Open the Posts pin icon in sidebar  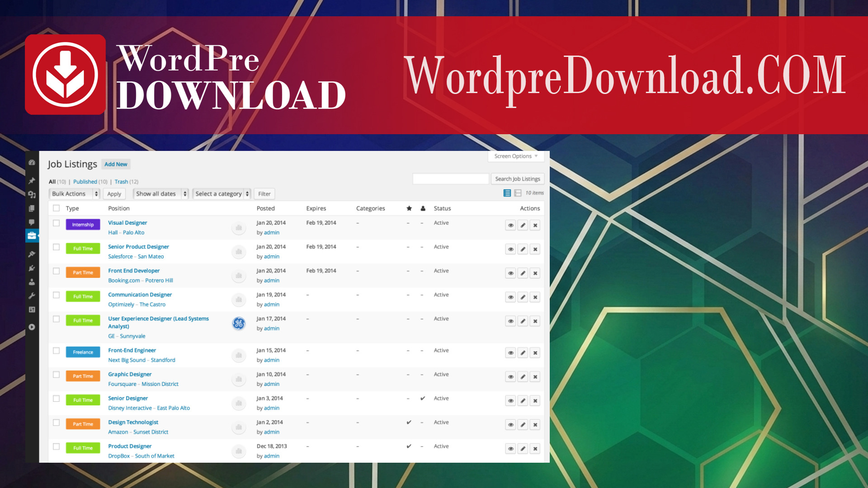pos(32,181)
